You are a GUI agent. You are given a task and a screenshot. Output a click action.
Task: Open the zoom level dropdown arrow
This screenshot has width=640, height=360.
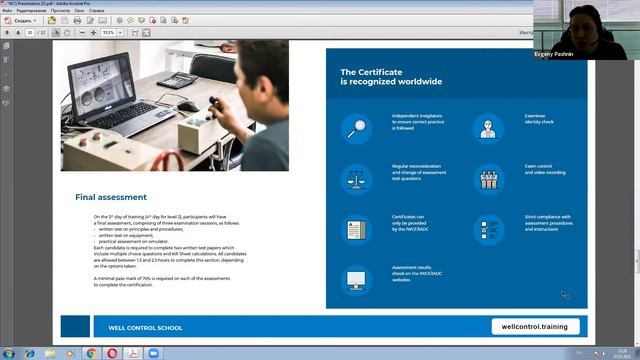(120, 32)
